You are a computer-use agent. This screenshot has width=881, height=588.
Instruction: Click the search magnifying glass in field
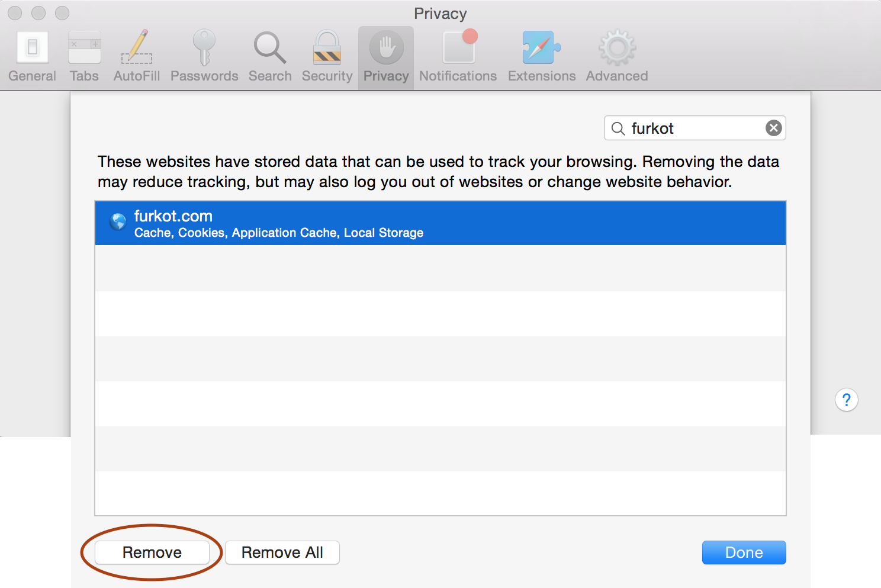618,128
